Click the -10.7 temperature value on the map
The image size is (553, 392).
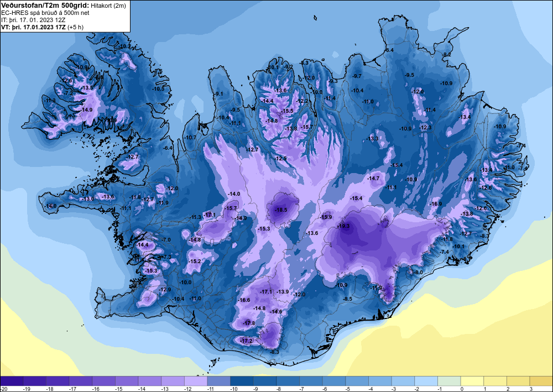point(190,137)
